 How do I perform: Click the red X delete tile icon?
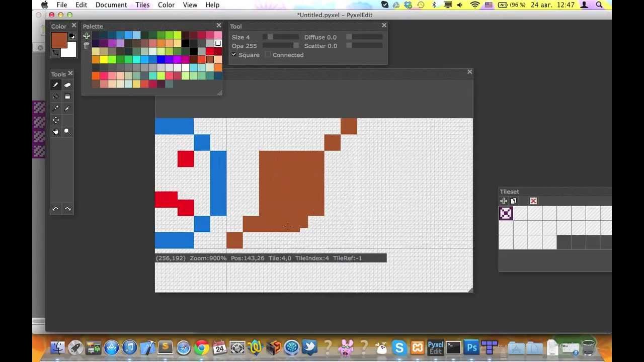(x=533, y=201)
